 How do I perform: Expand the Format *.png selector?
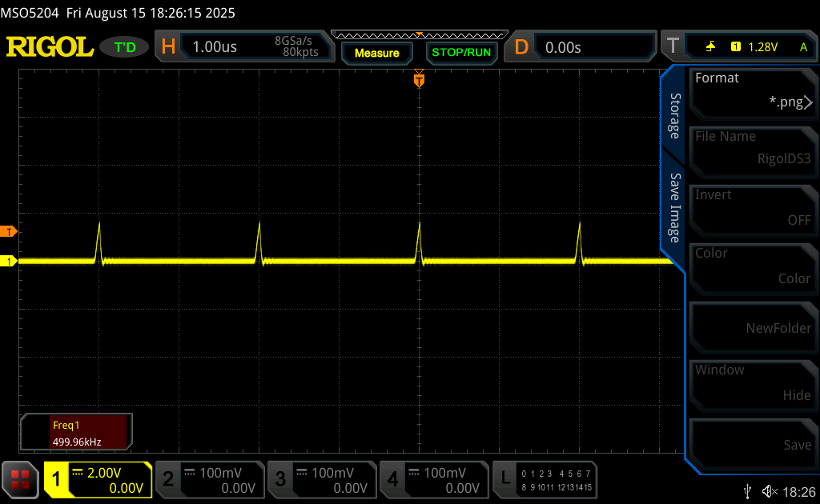coord(752,90)
